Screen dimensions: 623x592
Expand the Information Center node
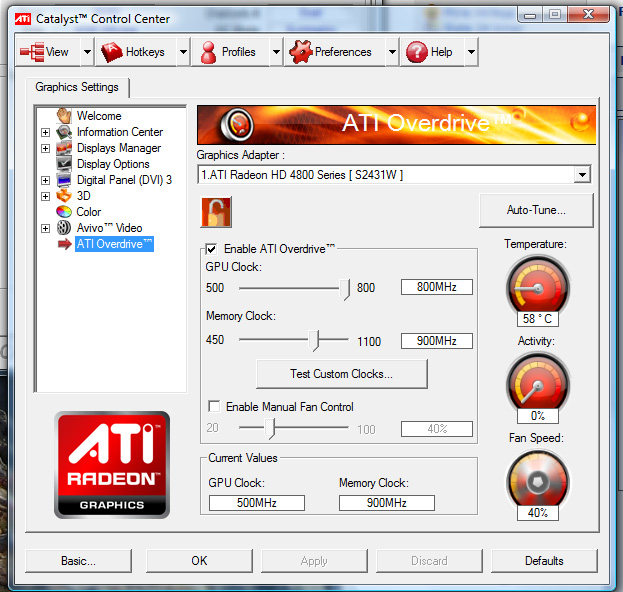tap(45, 132)
